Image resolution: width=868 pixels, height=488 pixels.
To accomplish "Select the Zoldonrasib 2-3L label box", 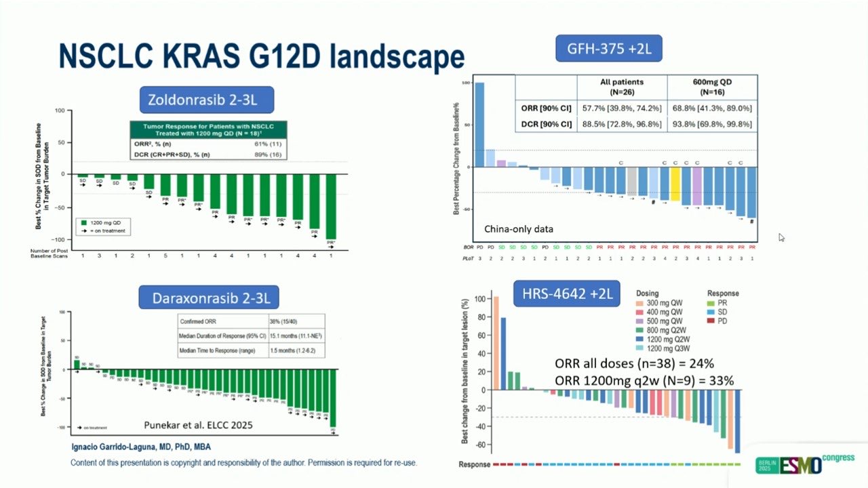I will point(208,100).
